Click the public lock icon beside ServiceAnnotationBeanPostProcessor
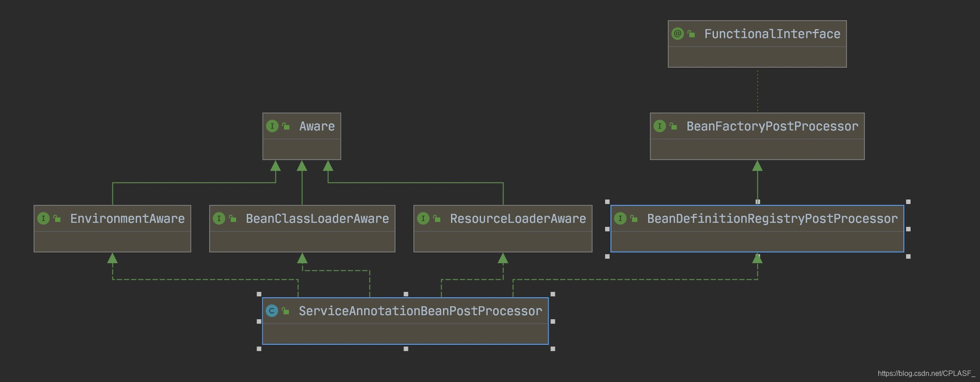 (x=285, y=311)
